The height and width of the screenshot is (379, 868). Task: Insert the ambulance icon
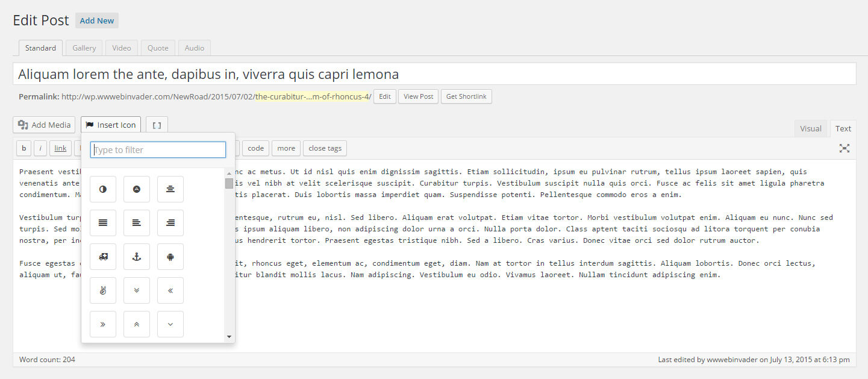click(x=103, y=257)
